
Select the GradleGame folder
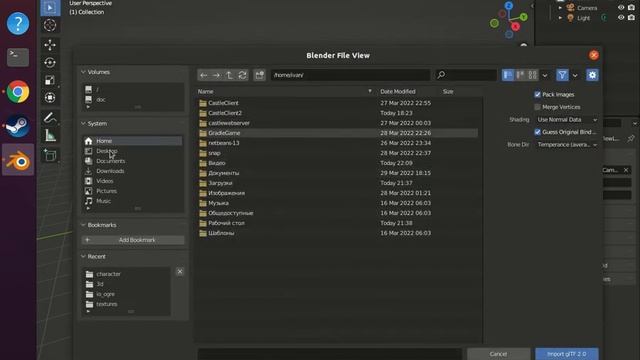337,133
